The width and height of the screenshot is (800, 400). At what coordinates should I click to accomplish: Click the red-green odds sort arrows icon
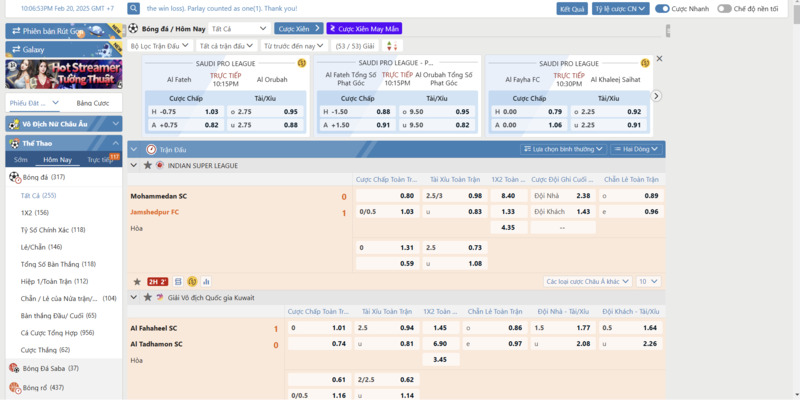pos(392,46)
